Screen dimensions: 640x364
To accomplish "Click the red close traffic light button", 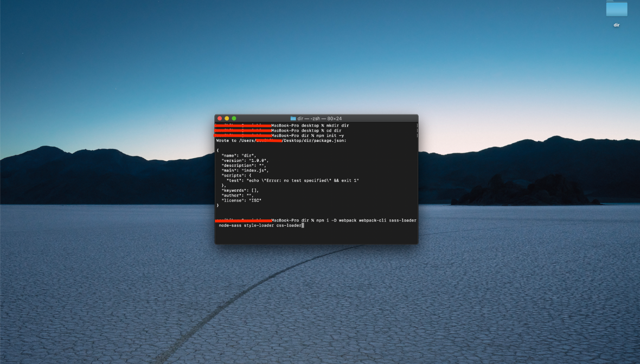I will click(219, 119).
